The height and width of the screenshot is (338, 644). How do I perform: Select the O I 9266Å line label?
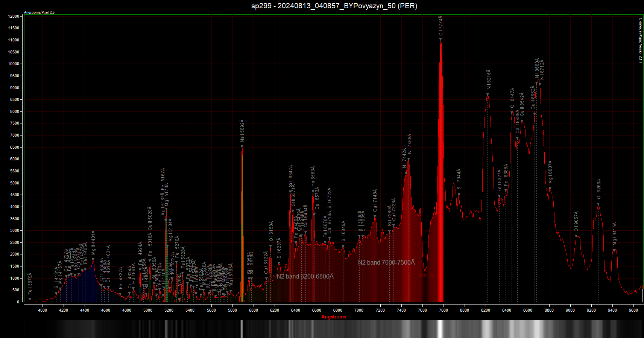[599, 189]
